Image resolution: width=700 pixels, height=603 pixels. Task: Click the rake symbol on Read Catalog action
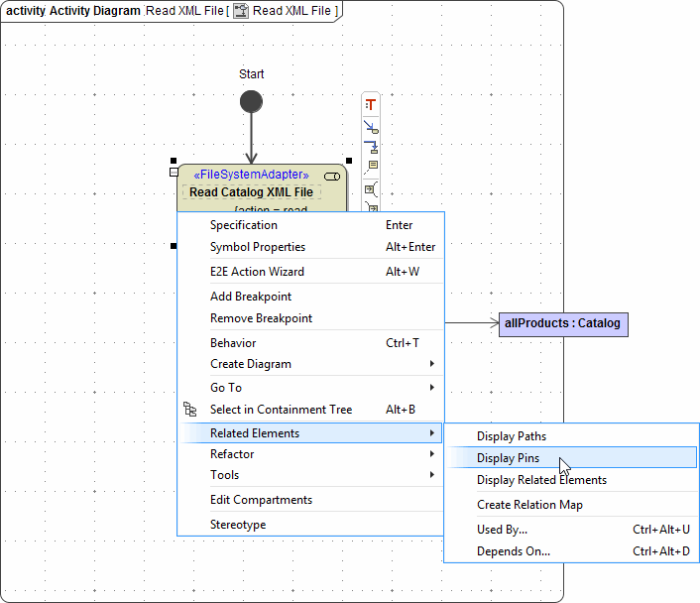pos(331,176)
